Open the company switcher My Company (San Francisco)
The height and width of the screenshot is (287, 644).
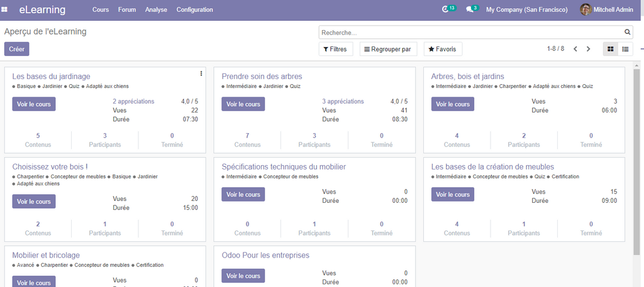coord(526,9)
